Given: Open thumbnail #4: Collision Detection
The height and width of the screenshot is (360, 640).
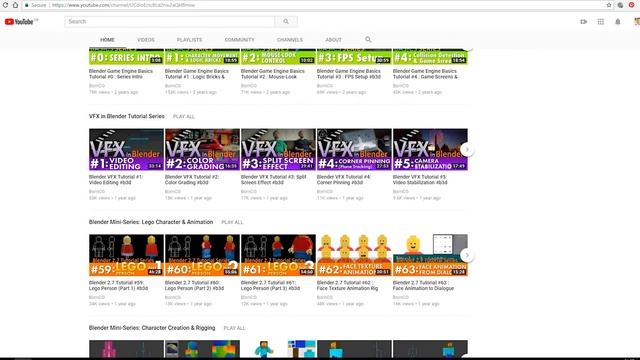Looking at the screenshot, I should click(430, 56).
